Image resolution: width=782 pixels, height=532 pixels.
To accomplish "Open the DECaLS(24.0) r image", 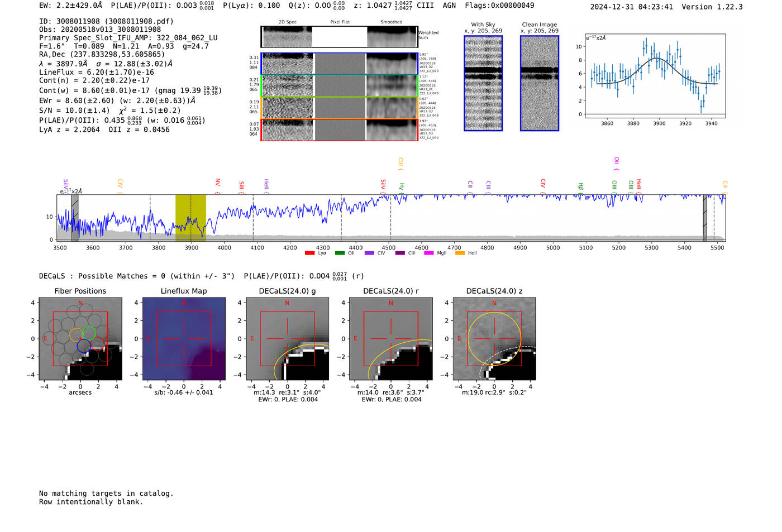I will click(390, 339).
